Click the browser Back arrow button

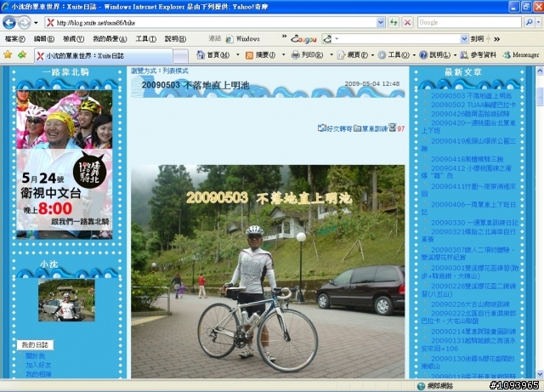[x=9, y=23]
